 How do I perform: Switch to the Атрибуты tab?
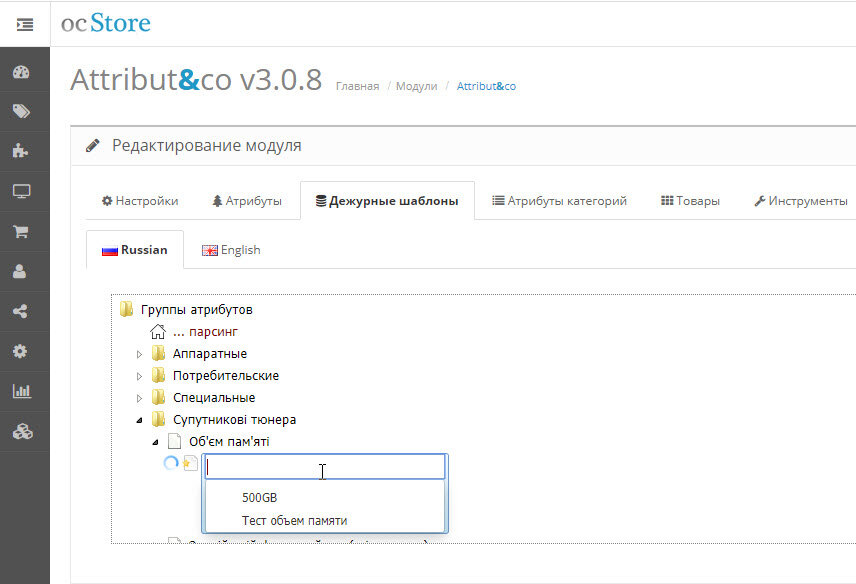tap(247, 201)
